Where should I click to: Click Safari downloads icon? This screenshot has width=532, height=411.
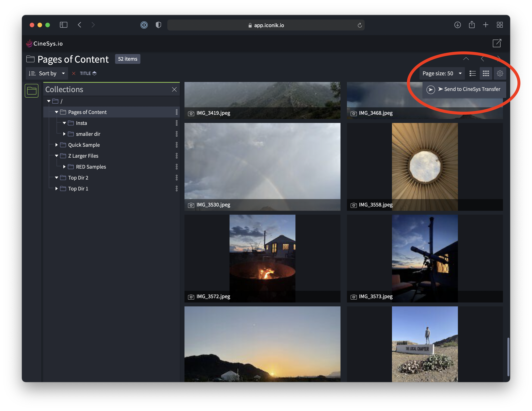coord(457,25)
